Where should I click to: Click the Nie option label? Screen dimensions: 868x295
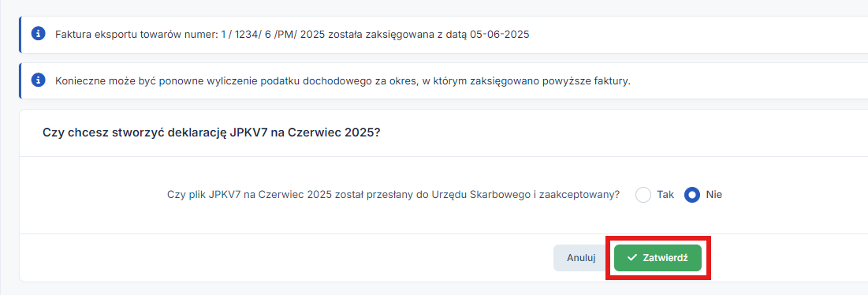[713, 195]
